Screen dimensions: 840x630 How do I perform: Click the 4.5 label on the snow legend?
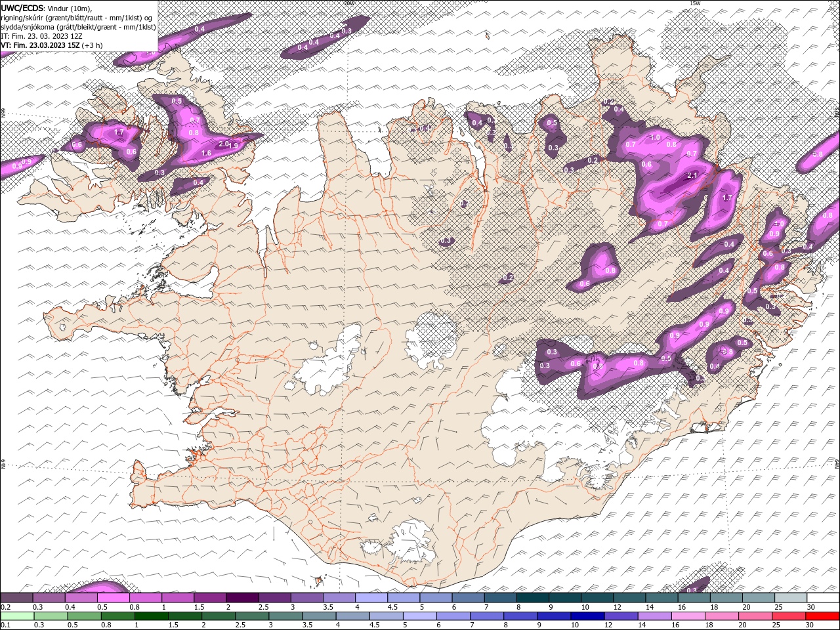392,607
